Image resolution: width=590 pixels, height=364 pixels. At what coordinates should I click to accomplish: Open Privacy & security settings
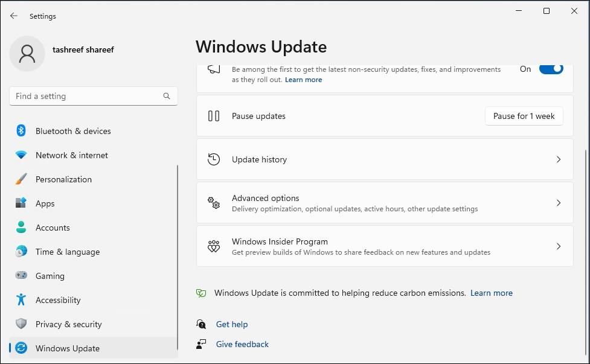click(x=69, y=324)
